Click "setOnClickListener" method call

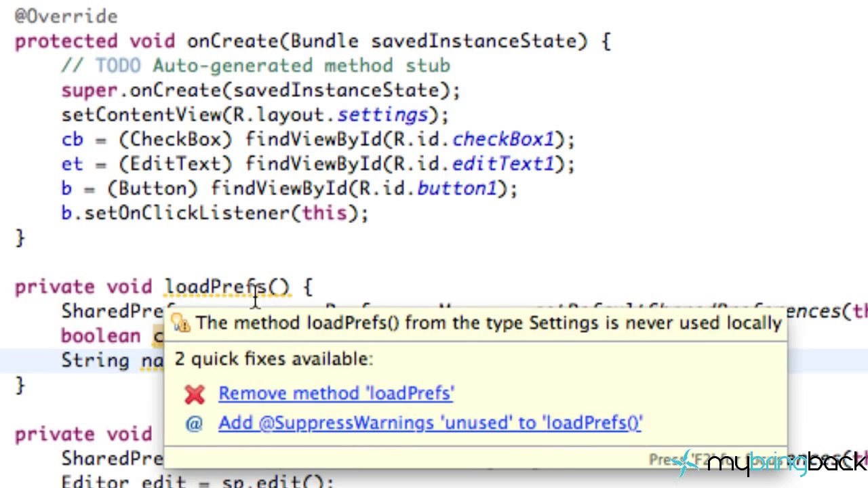(x=186, y=213)
